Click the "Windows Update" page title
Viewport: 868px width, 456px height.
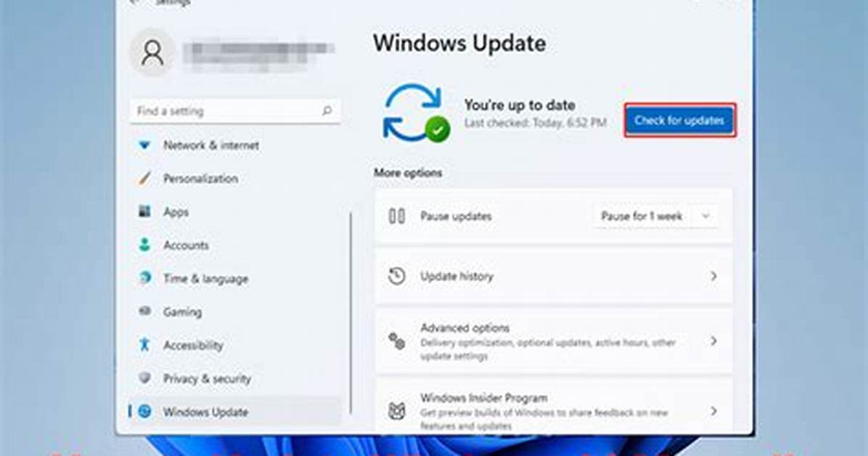point(459,44)
